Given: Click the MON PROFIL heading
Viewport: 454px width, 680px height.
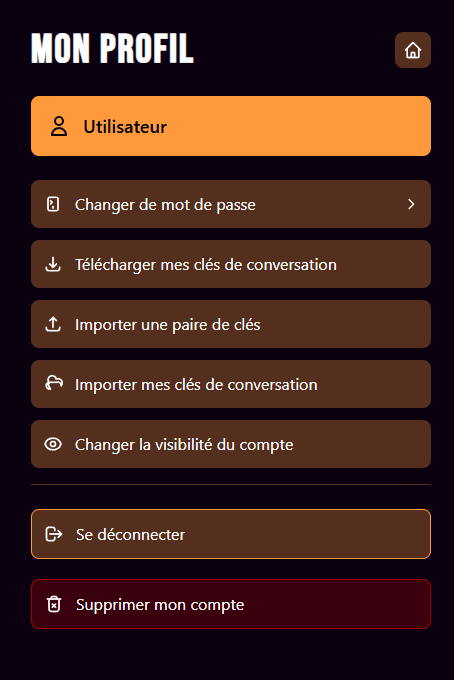Looking at the screenshot, I should click(112, 48).
